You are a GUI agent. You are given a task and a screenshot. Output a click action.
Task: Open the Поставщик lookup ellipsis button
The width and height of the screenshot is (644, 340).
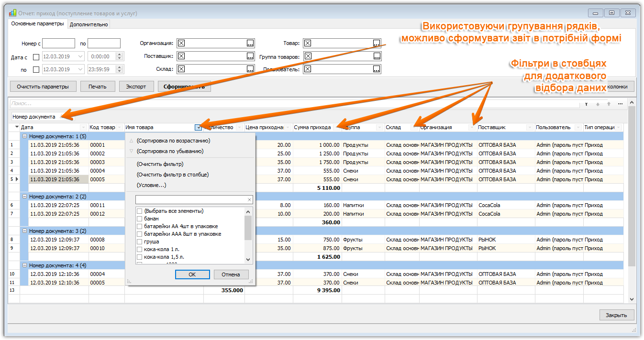tap(250, 56)
